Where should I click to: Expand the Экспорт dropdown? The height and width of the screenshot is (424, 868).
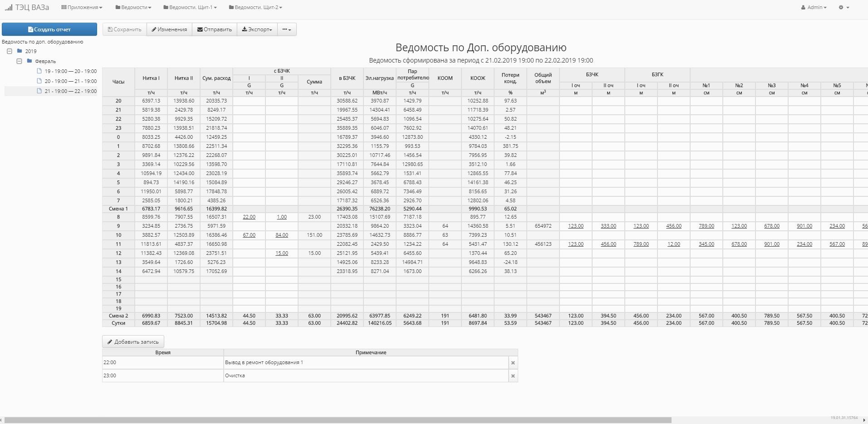tap(257, 29)
